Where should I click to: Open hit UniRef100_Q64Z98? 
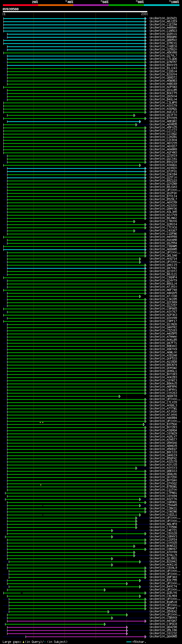(163, 627)
